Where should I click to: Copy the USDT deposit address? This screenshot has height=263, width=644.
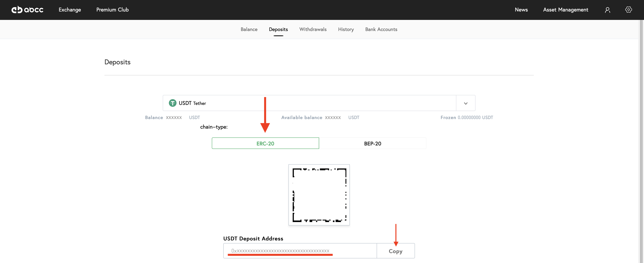click(395, 251)
